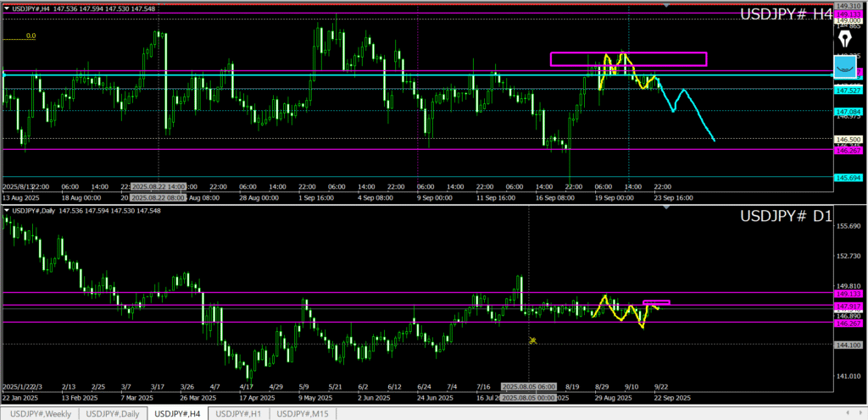868x420 pixels.
Task: Click the right arrow to scroll chart tabs
Action: click(x=860, y=413)
